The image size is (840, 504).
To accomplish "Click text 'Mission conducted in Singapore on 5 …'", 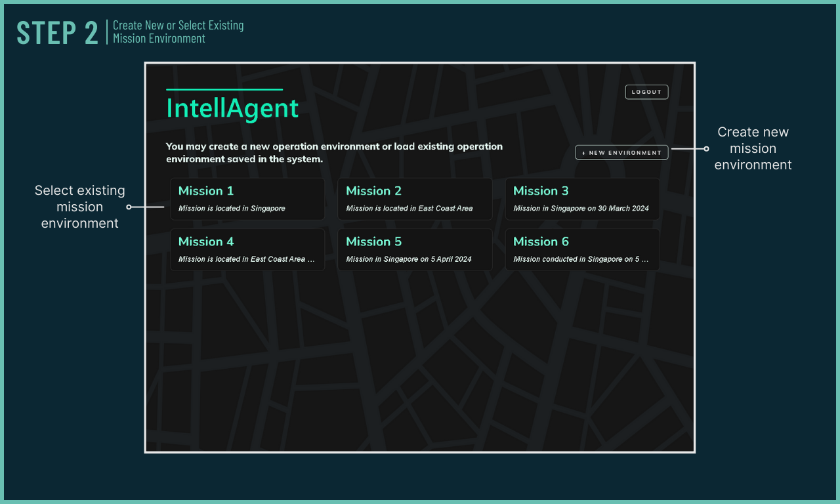I will [581, 259].
